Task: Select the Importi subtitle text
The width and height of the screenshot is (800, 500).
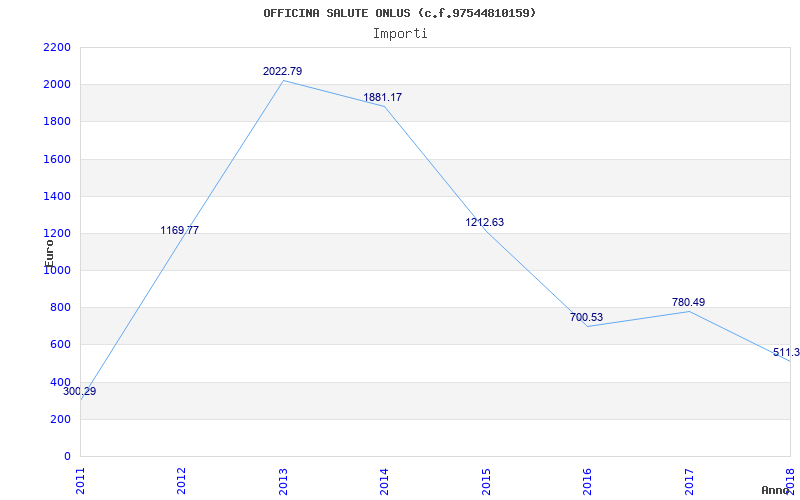Action: pyautogui.click(x=400, y=34)
